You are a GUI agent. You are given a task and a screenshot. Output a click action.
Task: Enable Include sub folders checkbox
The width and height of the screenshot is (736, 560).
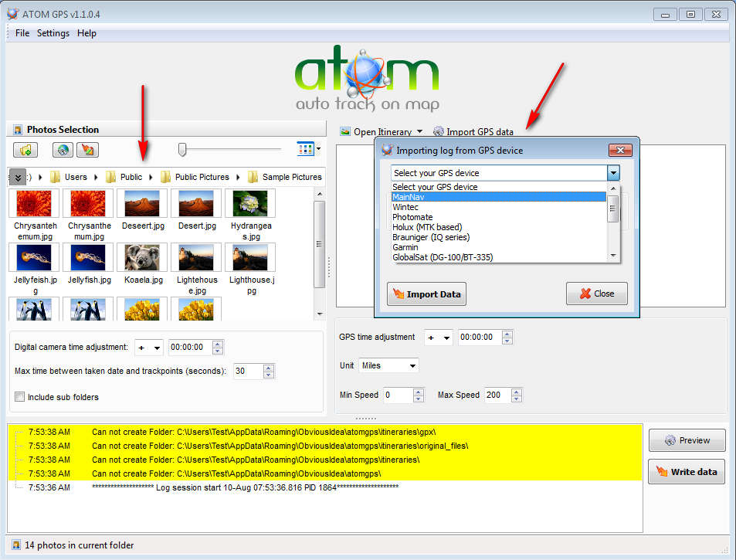(20, 397)
